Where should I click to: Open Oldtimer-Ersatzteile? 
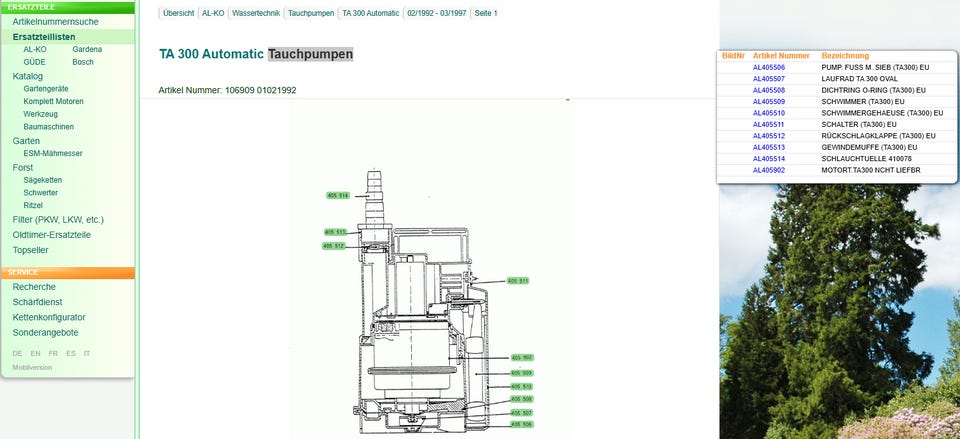coord(51,235)
